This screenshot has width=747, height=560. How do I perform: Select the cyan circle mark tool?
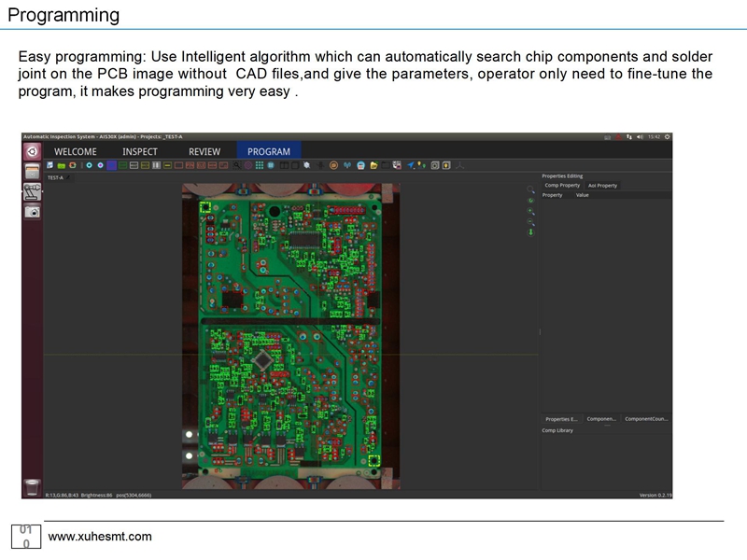pyautogui.click(x=89, y=165)
